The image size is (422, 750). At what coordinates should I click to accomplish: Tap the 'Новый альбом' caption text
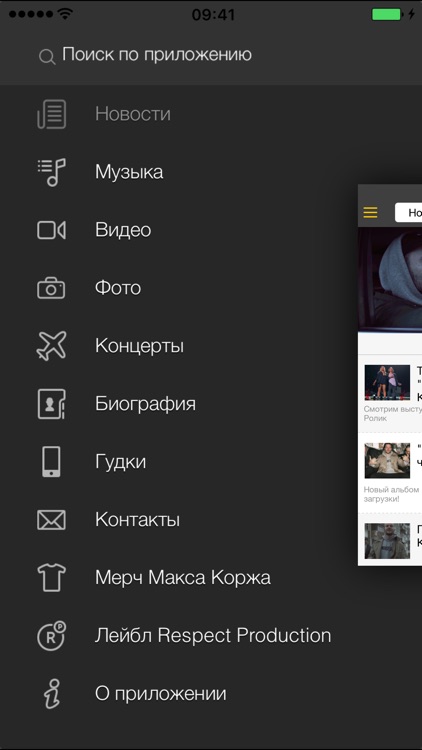391,494
